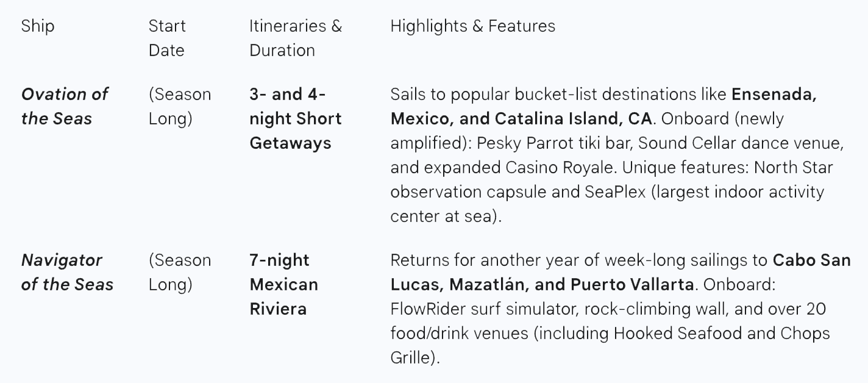Click "(Season Long)" in the Navigator row
The width and height of the screenshot is (868, 383).
pos(179,272)
